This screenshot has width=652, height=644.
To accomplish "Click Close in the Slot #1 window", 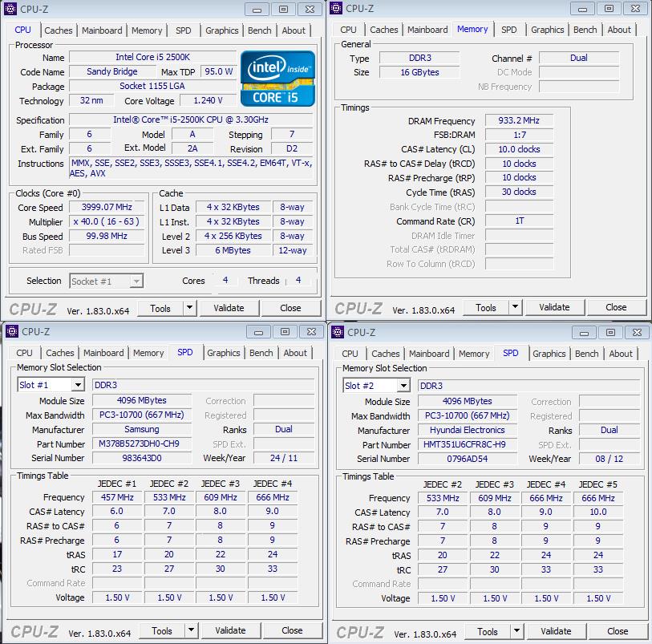I will (x=292, y=630).
